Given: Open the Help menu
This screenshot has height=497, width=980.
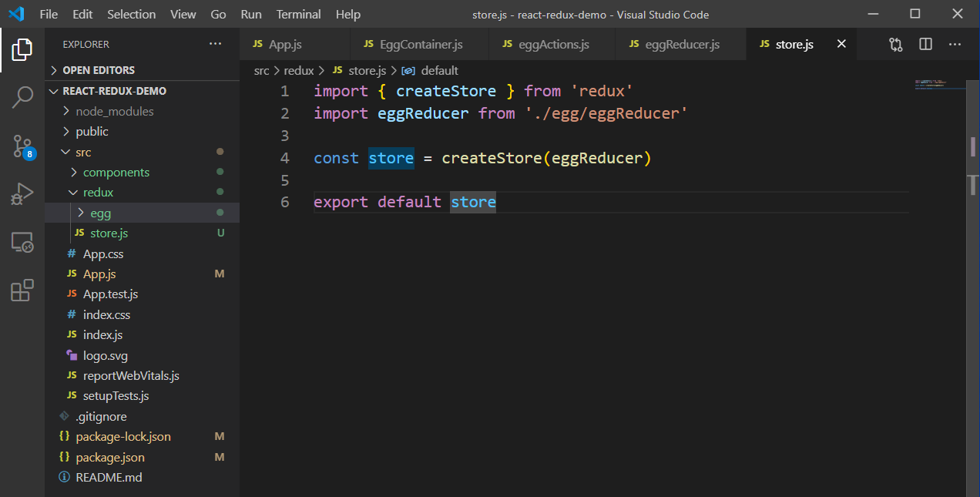Looking at the screenshot, I should [348, 14].
